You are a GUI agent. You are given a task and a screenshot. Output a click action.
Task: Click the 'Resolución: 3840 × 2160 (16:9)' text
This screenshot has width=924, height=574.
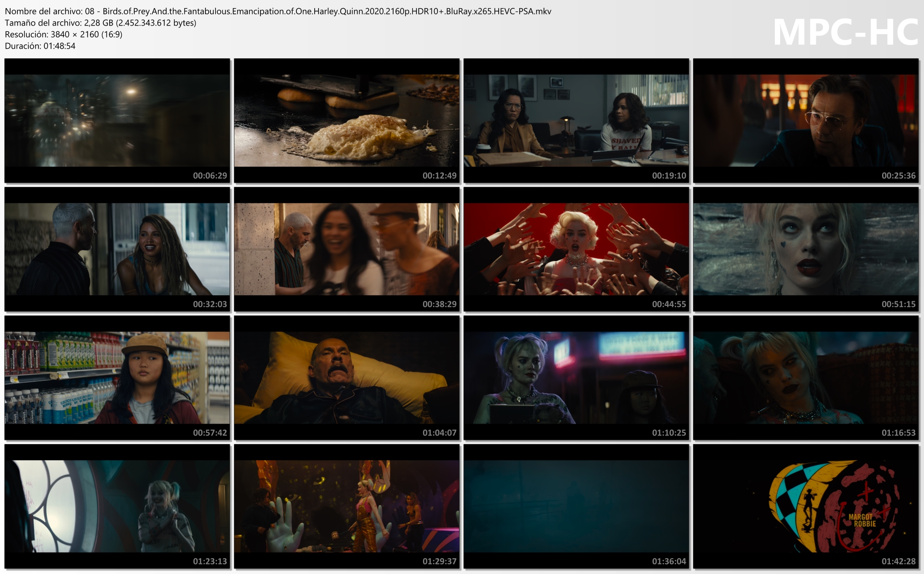click(64, 34)
